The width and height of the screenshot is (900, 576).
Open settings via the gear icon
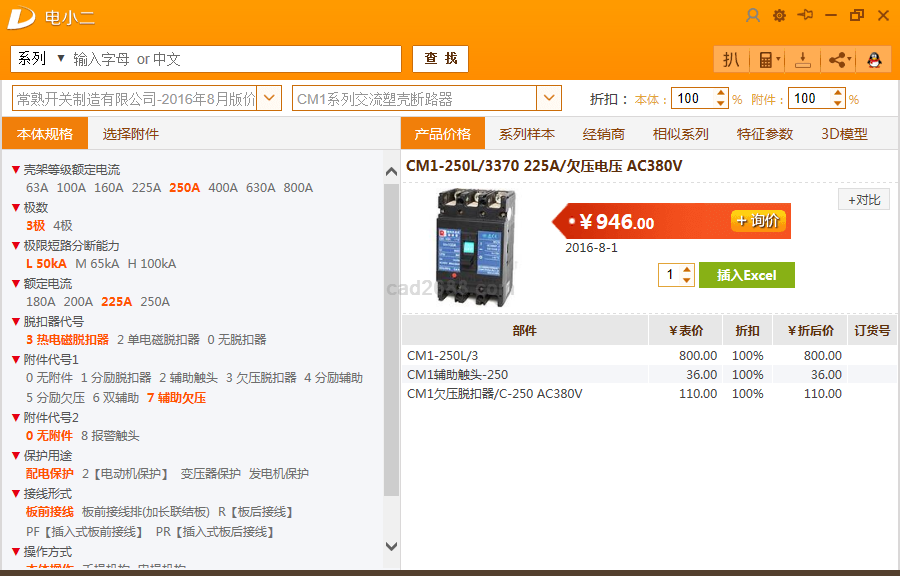point(779,16)
